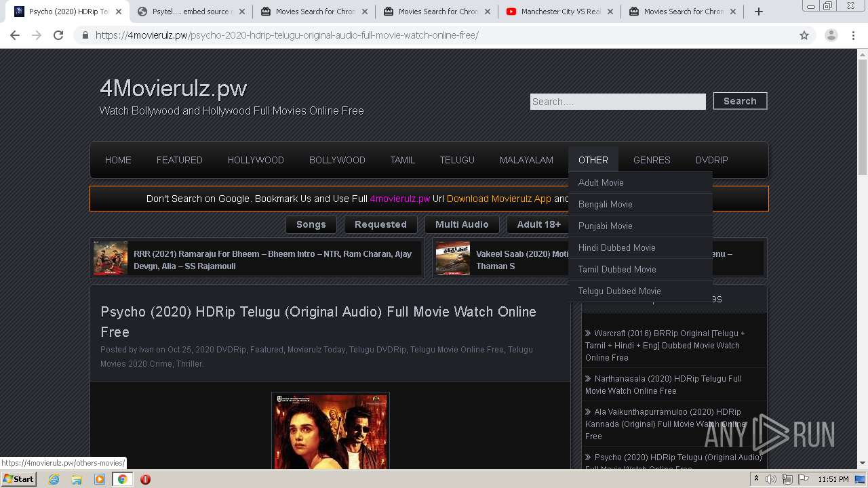Image resolution: width=868 pixels, height=488 pixels.
Task: Select Adult Movie from OTHER dropdown
Action: (x=640, y=182)
